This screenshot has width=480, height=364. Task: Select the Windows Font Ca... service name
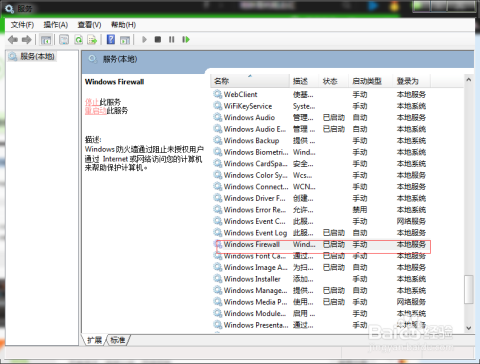(x=255, y=256)
